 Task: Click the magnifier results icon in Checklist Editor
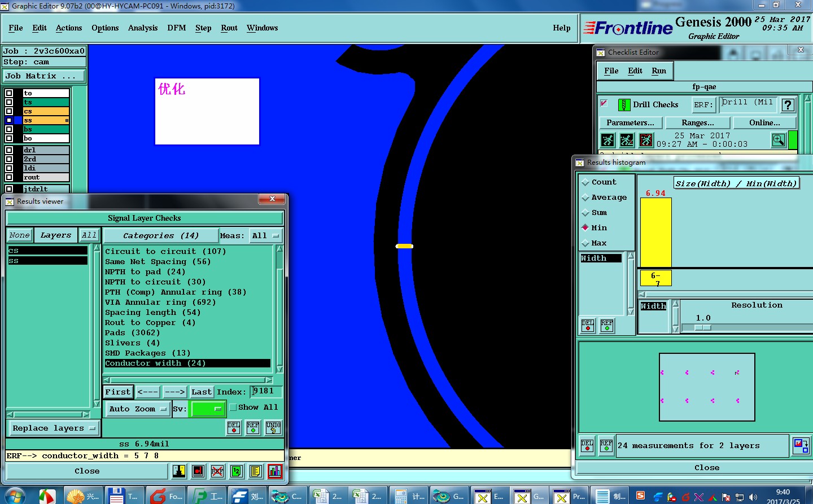779,140
